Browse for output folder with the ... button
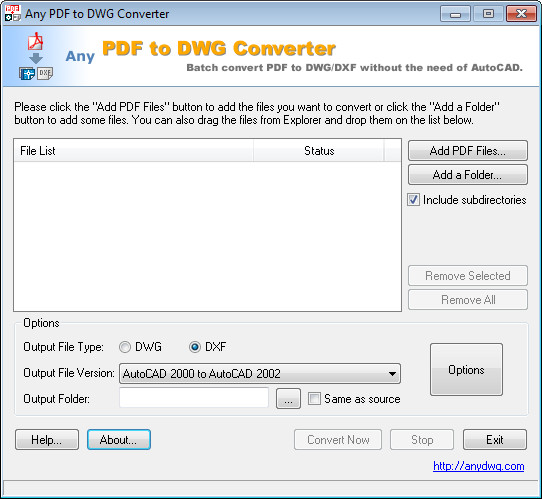This screenshot has width=542, height=499. (288, 398)
